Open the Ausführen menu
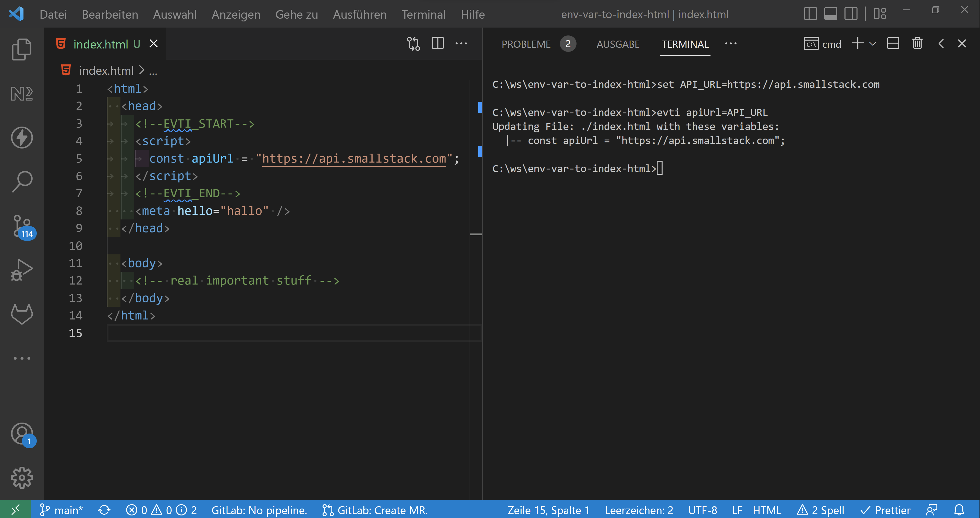 point(360,14)
